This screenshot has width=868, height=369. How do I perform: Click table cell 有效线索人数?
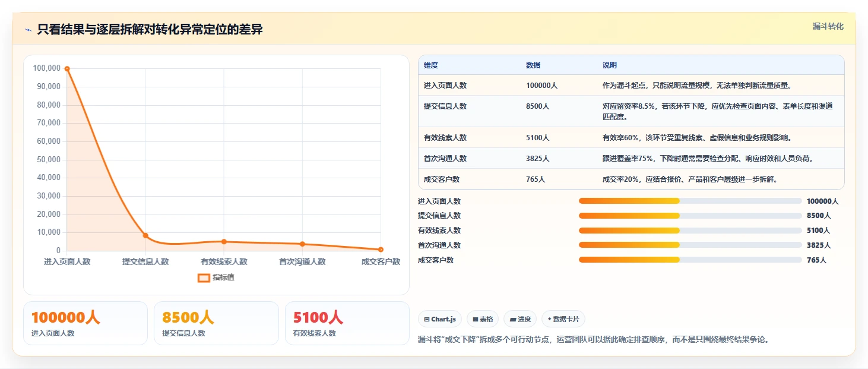[x=445, y=138]
